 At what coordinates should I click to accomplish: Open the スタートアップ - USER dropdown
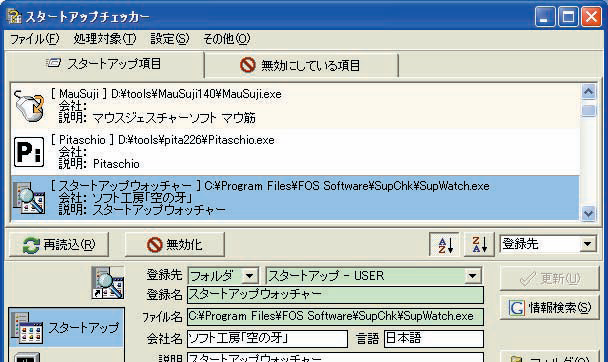pyautogui.click(x=374, y=276)
